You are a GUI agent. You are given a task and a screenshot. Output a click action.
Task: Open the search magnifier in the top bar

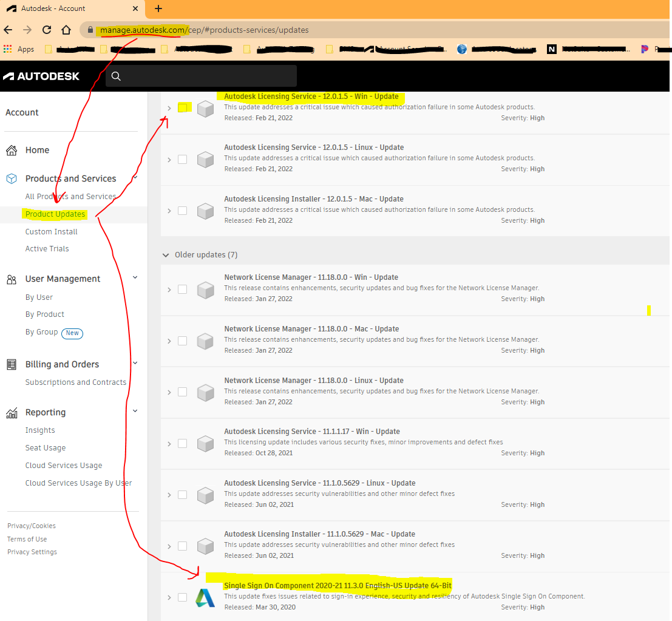pyautogui.click(x=116, y=76)
